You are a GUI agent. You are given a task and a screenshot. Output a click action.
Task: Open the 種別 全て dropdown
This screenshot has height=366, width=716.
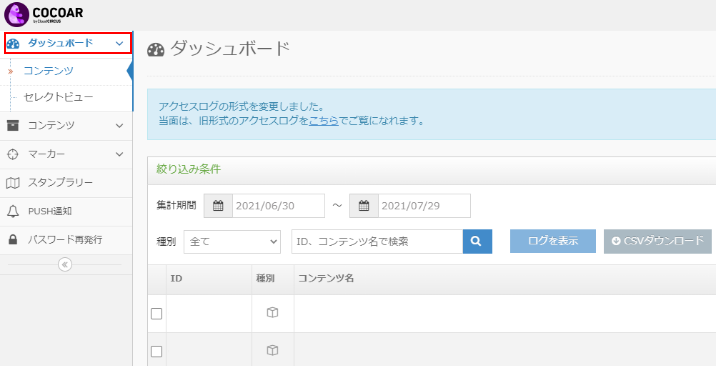point(232,241)
